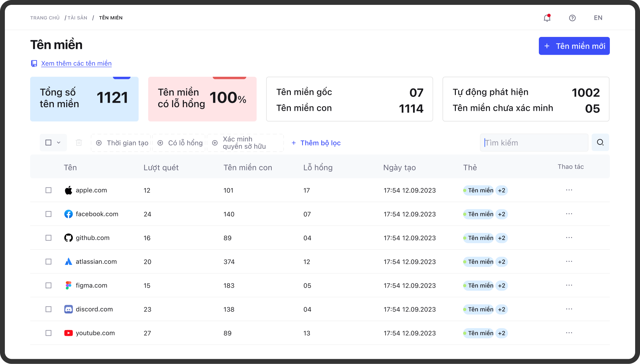
Task: Click the book icon near domain link
Action: 34,63
